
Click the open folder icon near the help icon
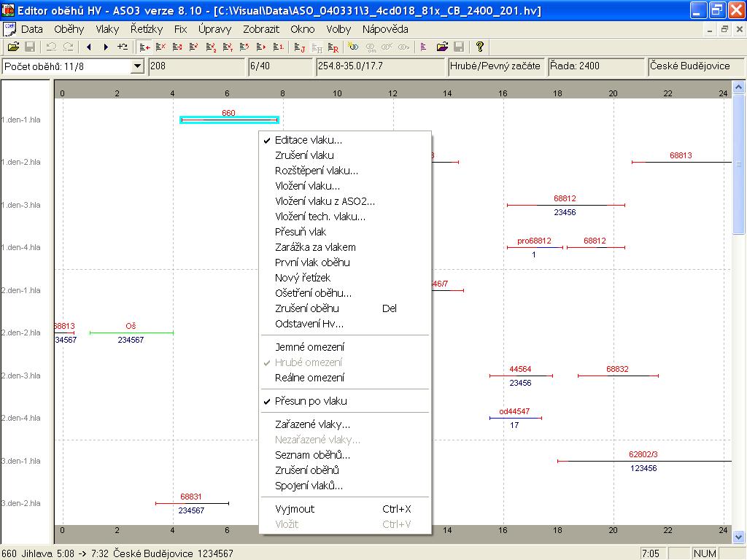(442, 47)
